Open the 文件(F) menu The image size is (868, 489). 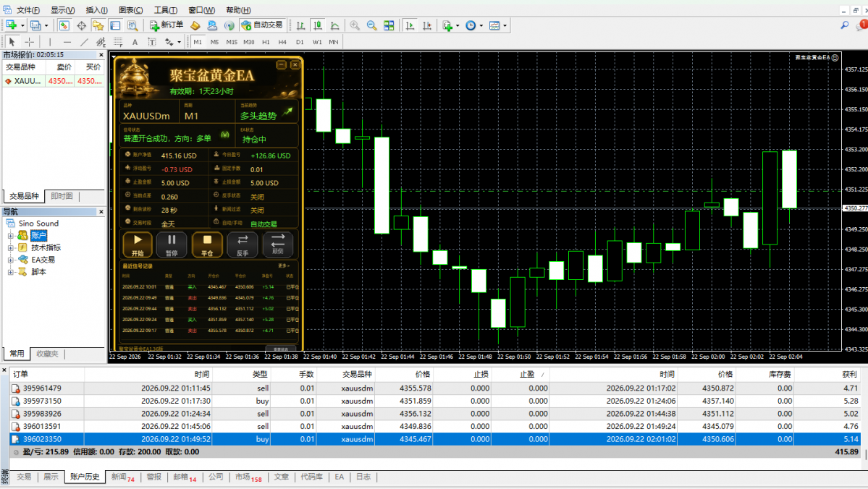[x=28, y=10]
